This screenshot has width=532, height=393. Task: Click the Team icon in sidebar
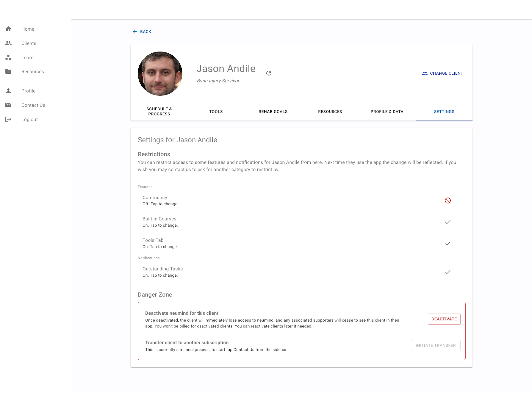tap(8, 58)
